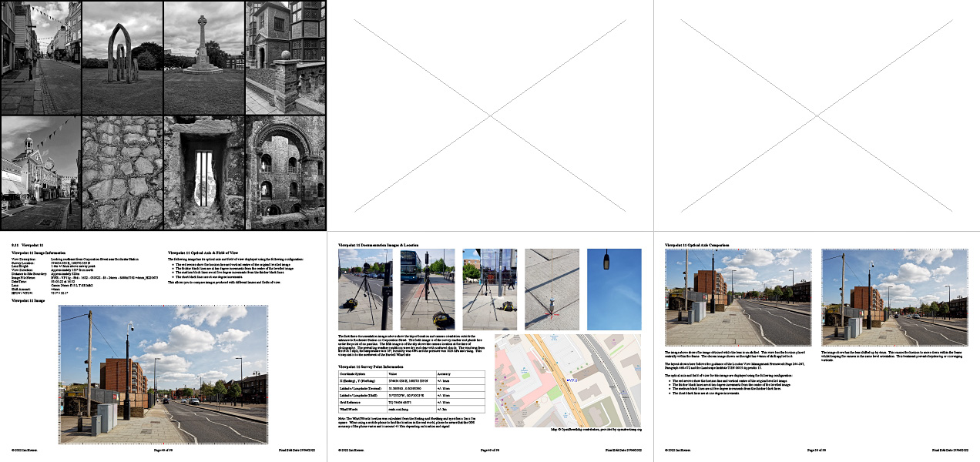The image size is (980, 462).
Task: Select the ornate brick building with balustrade photo
Action: pyautogui.click(x=285, y=58)
